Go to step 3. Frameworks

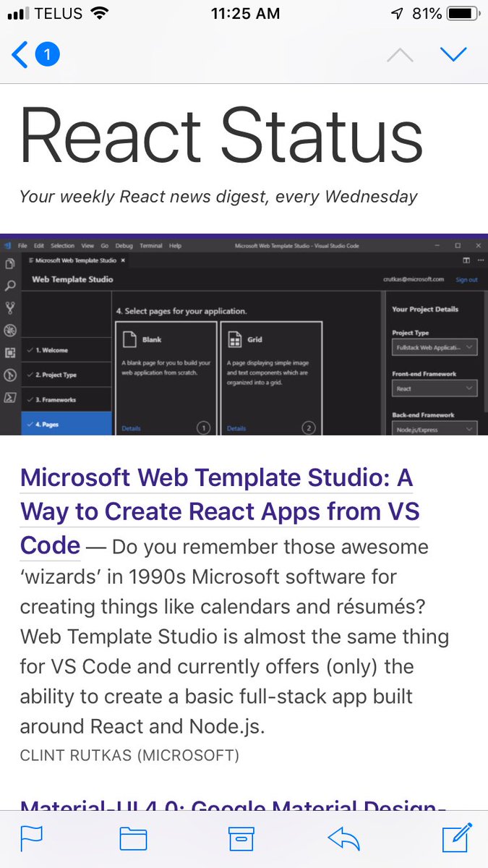67,399
